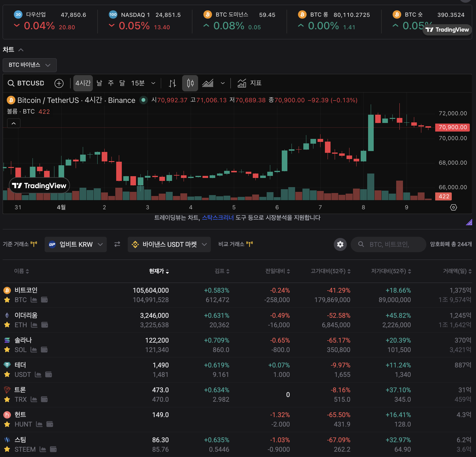Toggle the favorite star for 솔라나 SOL
Image resolution: width=476 pixels, height=457 pixels.
[x=7, y=350]
